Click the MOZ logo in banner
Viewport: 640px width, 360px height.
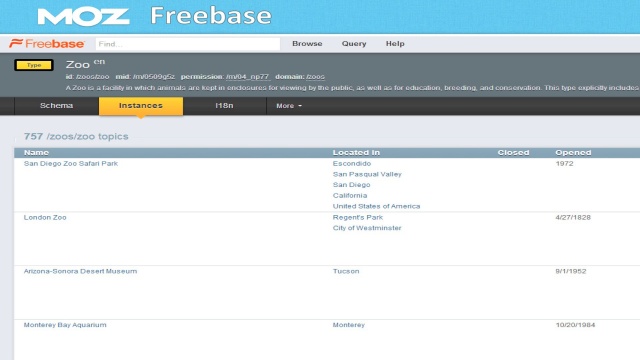tap(83, 17)
